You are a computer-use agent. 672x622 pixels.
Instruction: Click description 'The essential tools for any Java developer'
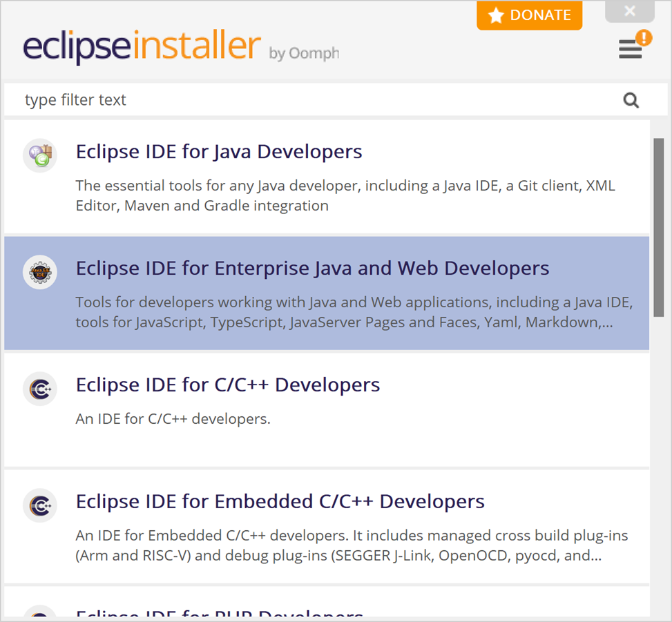click(x=345, y=196)
